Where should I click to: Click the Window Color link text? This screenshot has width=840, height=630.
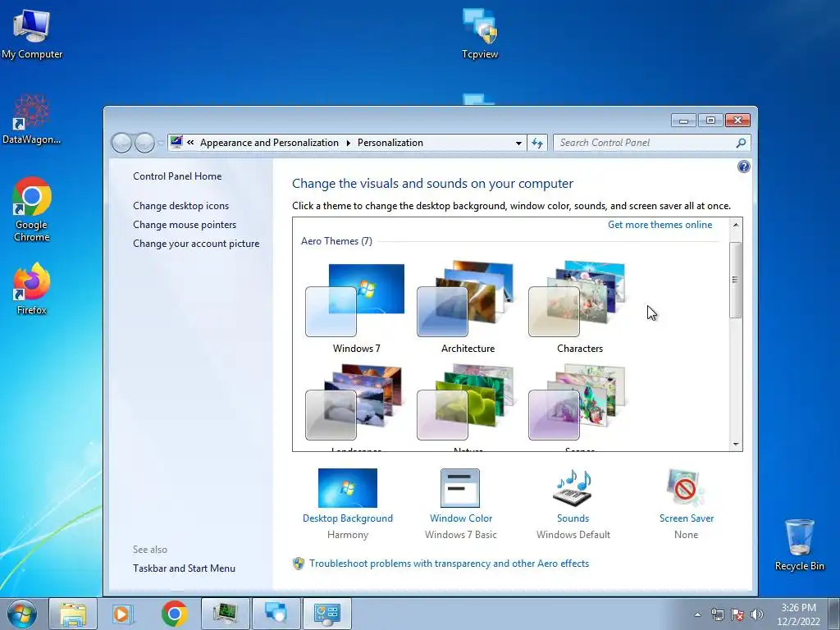461,518
